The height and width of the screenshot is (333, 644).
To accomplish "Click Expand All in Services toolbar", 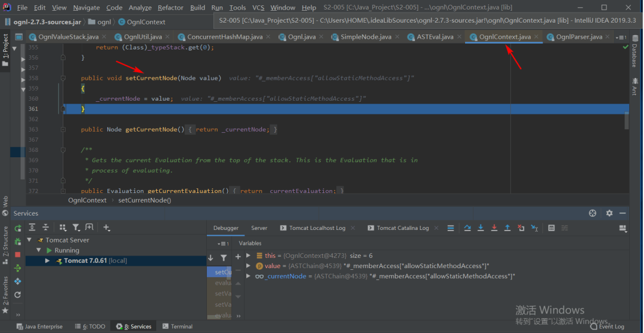I will tap(32, 227).
